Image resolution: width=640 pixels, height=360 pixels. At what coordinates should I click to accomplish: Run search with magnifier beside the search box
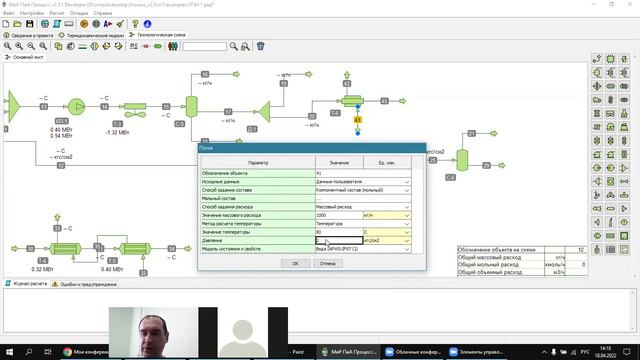click(233, 46)
